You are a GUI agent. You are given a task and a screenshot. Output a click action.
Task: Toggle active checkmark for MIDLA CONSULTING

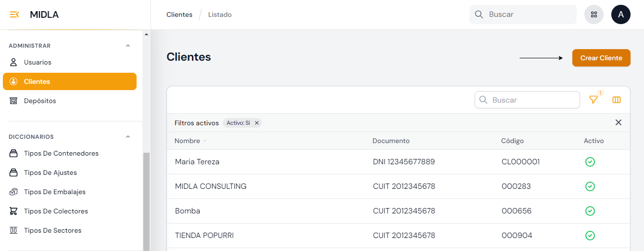tap(590, 186)
